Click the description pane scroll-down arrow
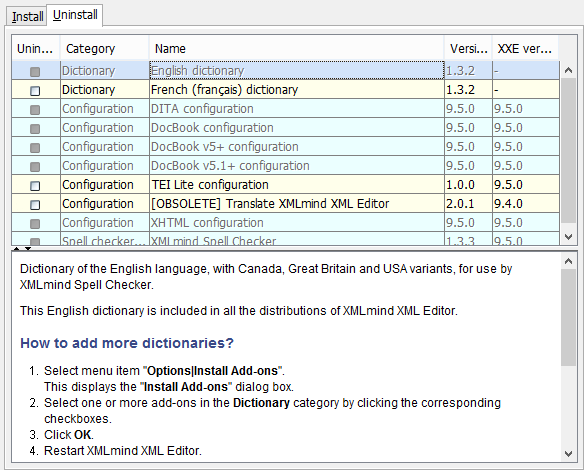The width and height of the screenshot is (584, 470). coord(568,454)
